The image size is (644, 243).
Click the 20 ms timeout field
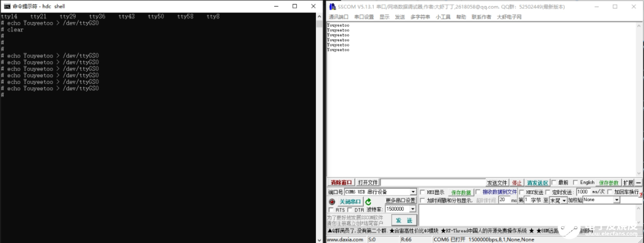[x=504, y=200]
